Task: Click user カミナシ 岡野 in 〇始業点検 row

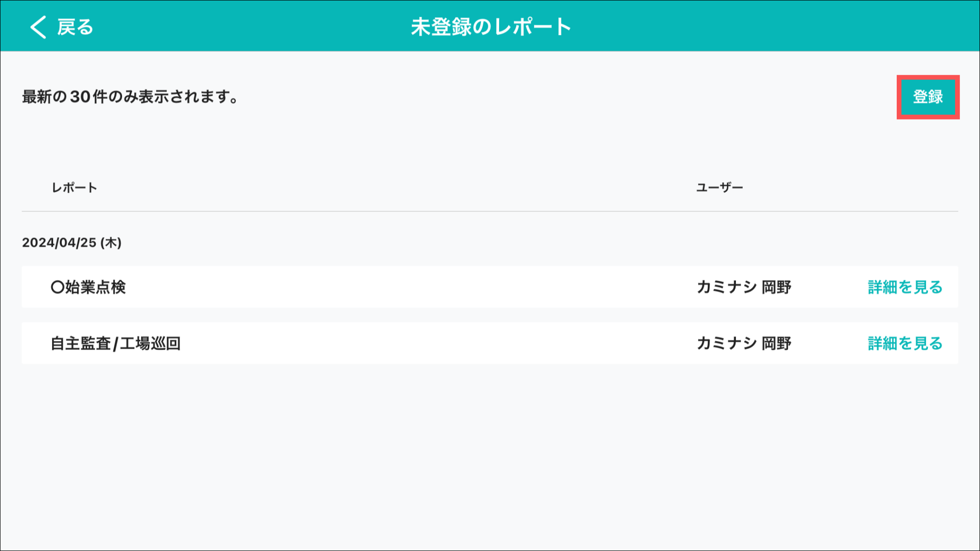Action: click(744, 287)
